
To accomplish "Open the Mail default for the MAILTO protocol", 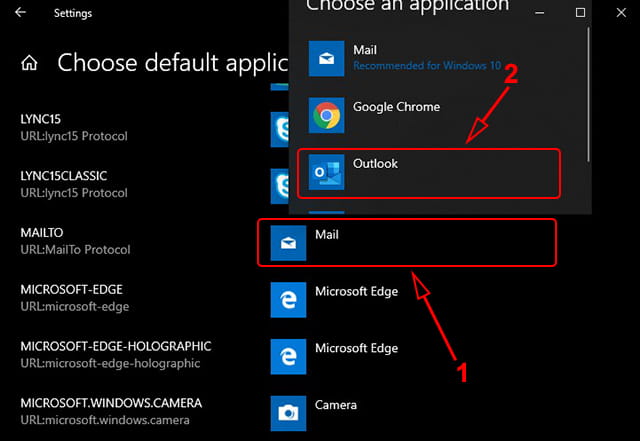I will [407, 243].
